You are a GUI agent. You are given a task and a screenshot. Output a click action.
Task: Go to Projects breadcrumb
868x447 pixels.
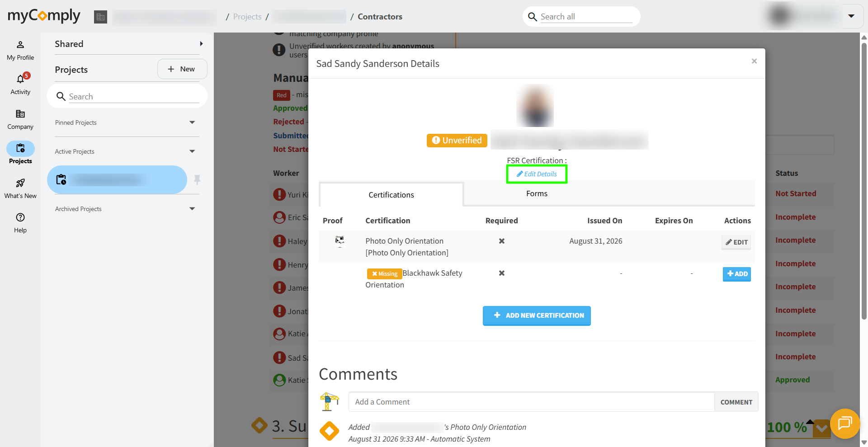point(247,17)
